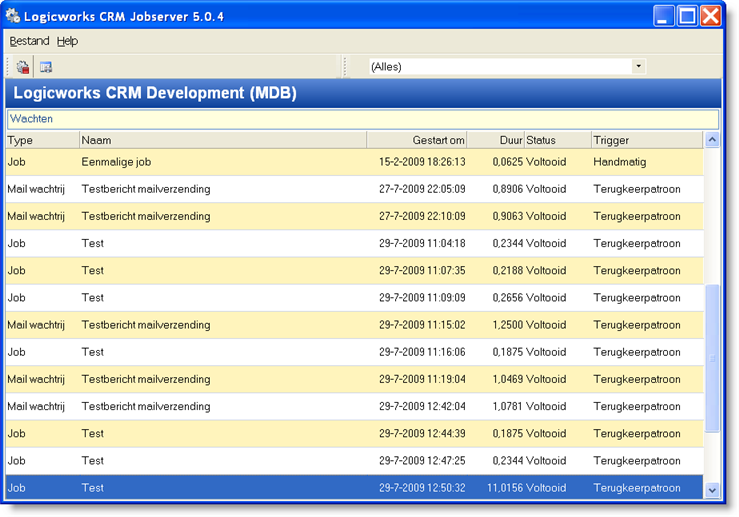This screenshot has height=517, width=739.
Task: Select the Test row started 29-7-2009 11:04:18
Action: click(x=354, y=244)
